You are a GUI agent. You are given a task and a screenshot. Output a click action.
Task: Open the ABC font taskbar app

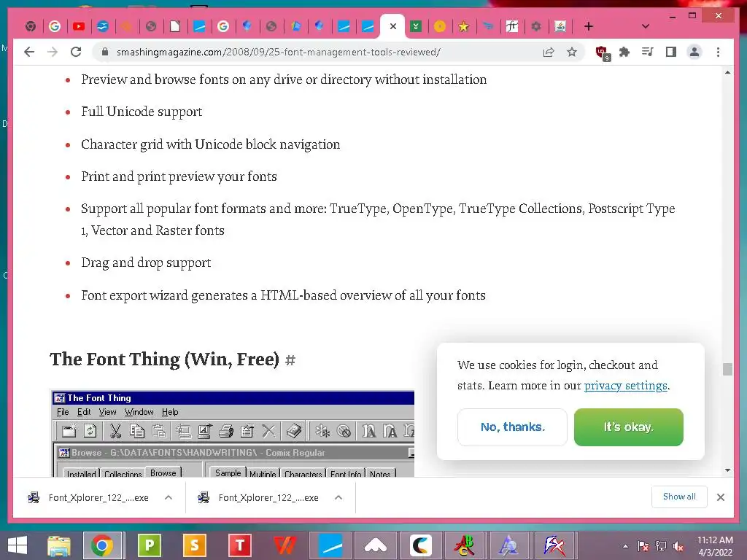[x=465, y=545]
